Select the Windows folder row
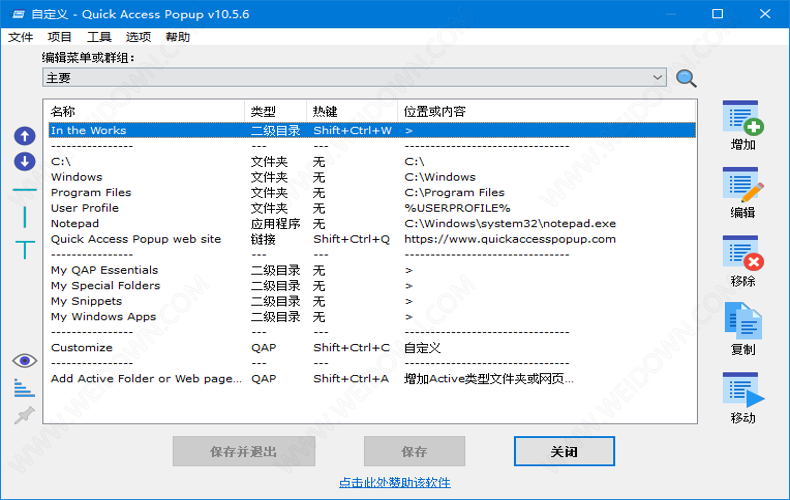Screen dimensions: 790x500 click(x=372, y=177)
